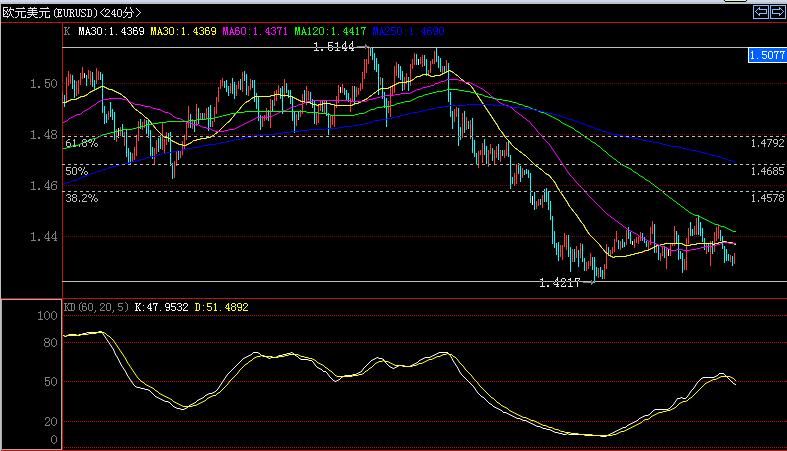Click the 1.48 price axis label

point(44,134)
